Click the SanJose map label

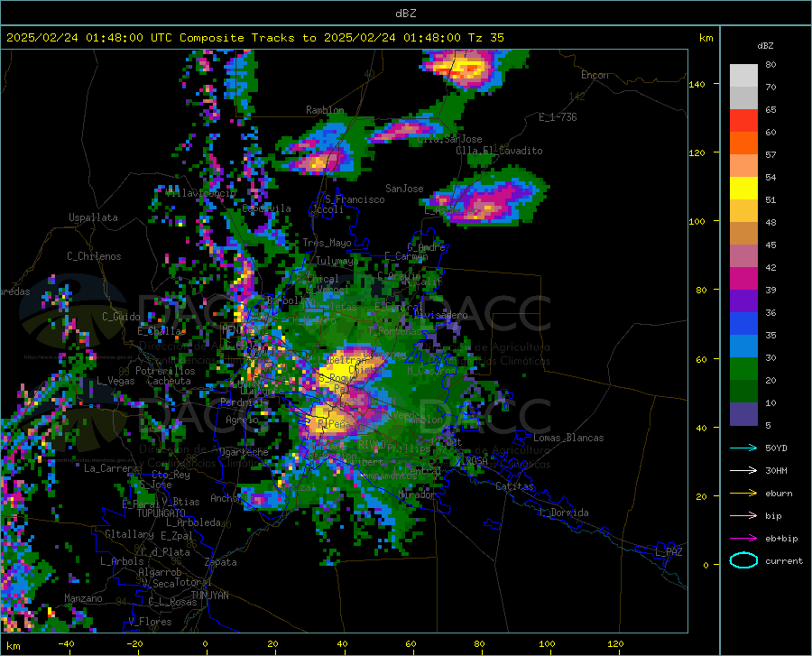pyautogui.click(x=404, y=189)
